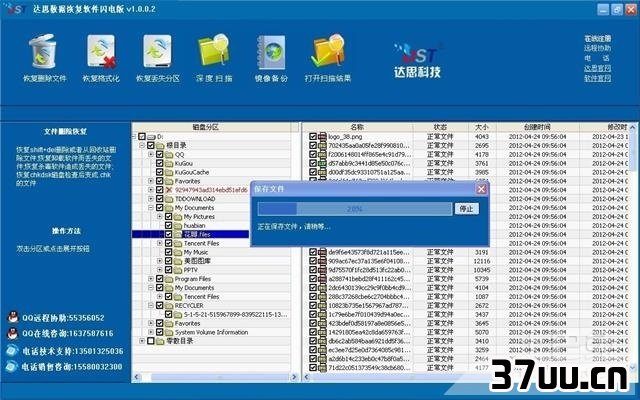Viewport: 640px width, 400px height.
Task: Sort by the 创建时间 column header
Action: (537, 127)
